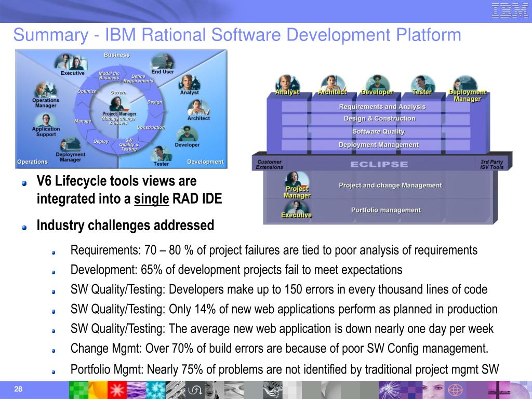Click the wheel's "Design" segment label
Screen dimensions: 532x399
(x=155, y=102)
